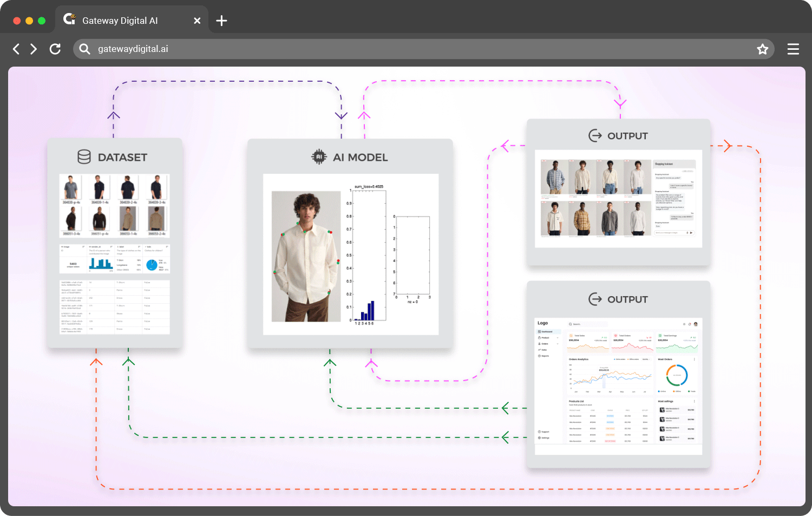Open Dashboard in the output preview sidebar
The height and width of the screenshot is (516, 812).
tap(547, 332)
